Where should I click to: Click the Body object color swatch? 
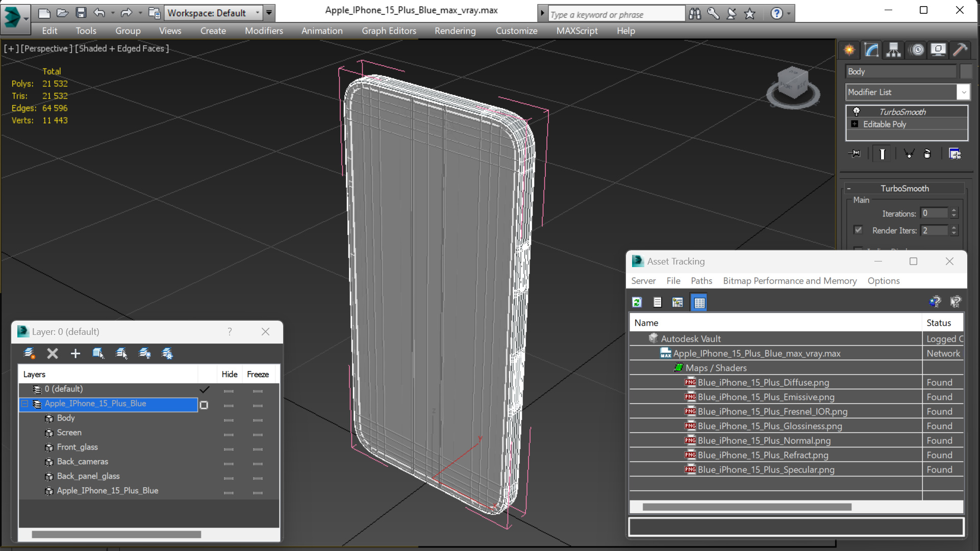pos(966,71)
